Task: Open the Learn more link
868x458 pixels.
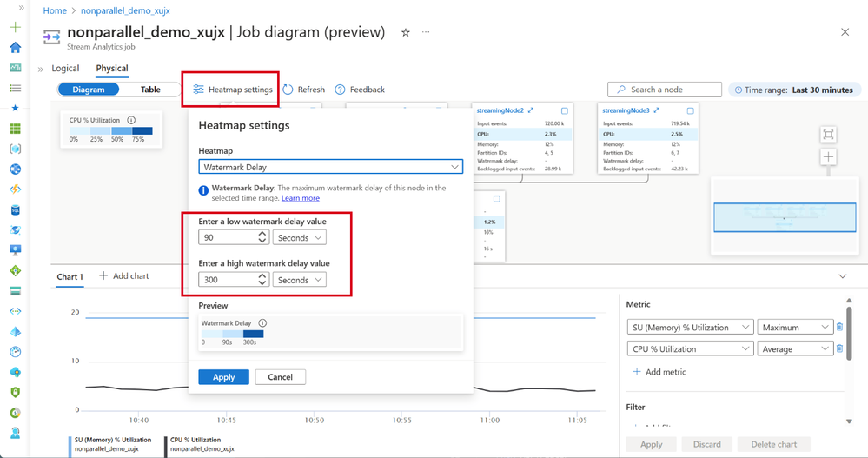Action: pyautogui.click(x=300, y=197)
